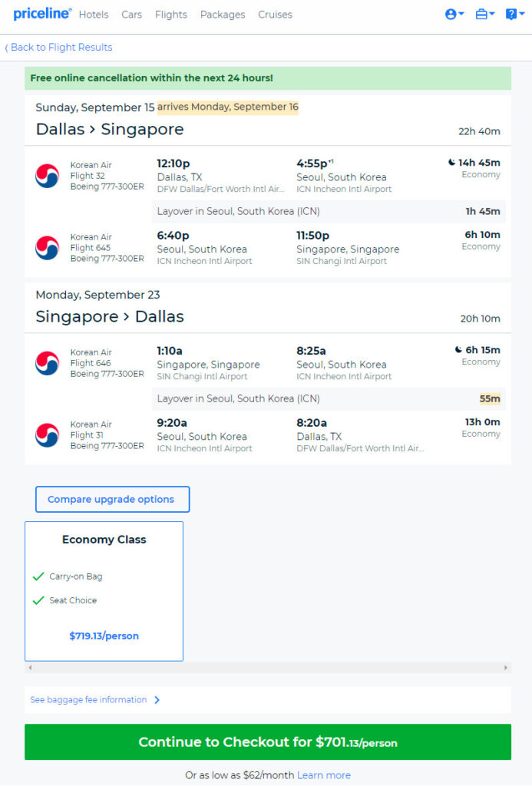Image resolution: width=532 pixels, height=786 pixels.
Task: Go back to Flight Results
Action: pyautogui.click(x=58, y=47)
